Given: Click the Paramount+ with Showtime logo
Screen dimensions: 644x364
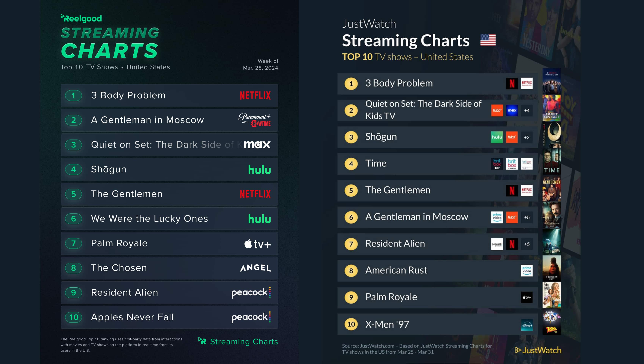Looking at the screenshot, I should pyautogui.click(x=255, y=120).
